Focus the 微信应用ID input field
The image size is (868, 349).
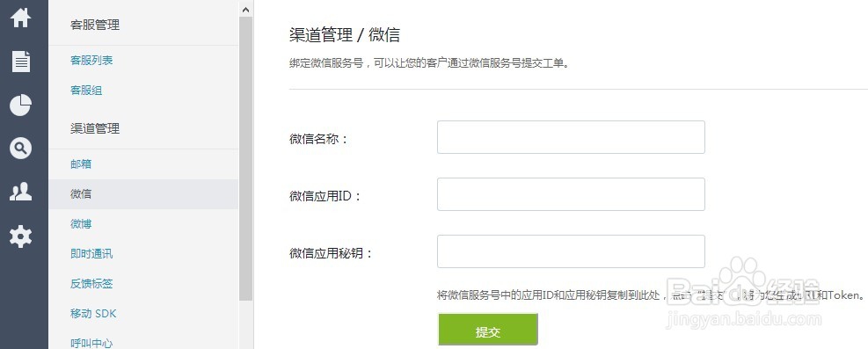pos(571,194)
